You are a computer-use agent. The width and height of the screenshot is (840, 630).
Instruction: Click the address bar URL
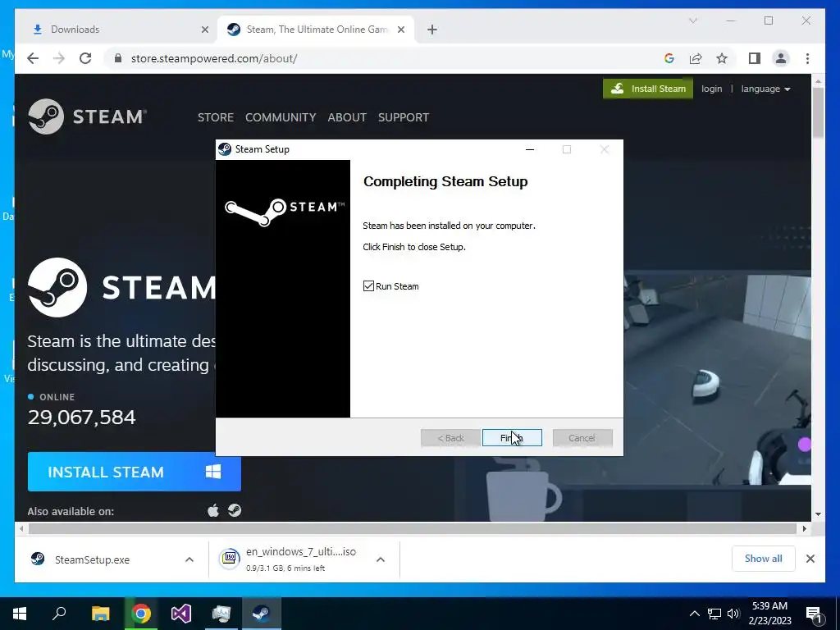pos(214,58)
